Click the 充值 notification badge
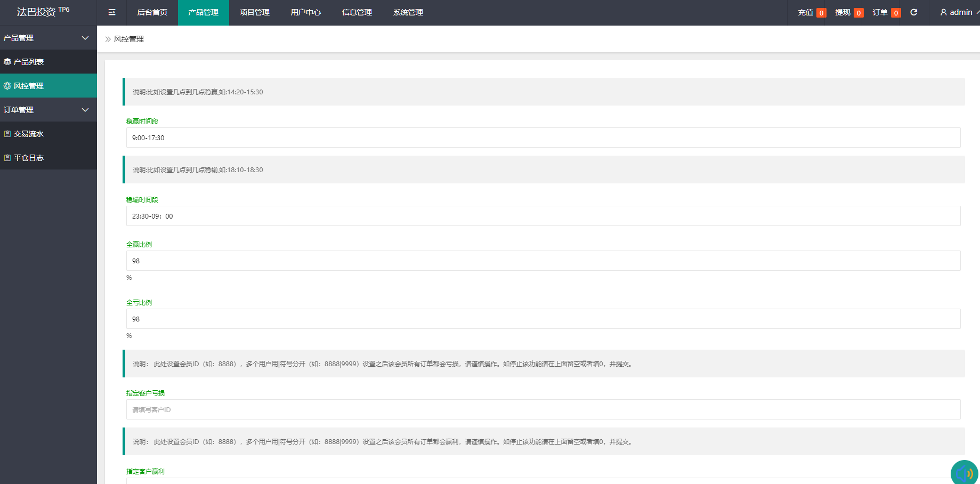This screenshot has width=980, height=484. click(821, 13)
